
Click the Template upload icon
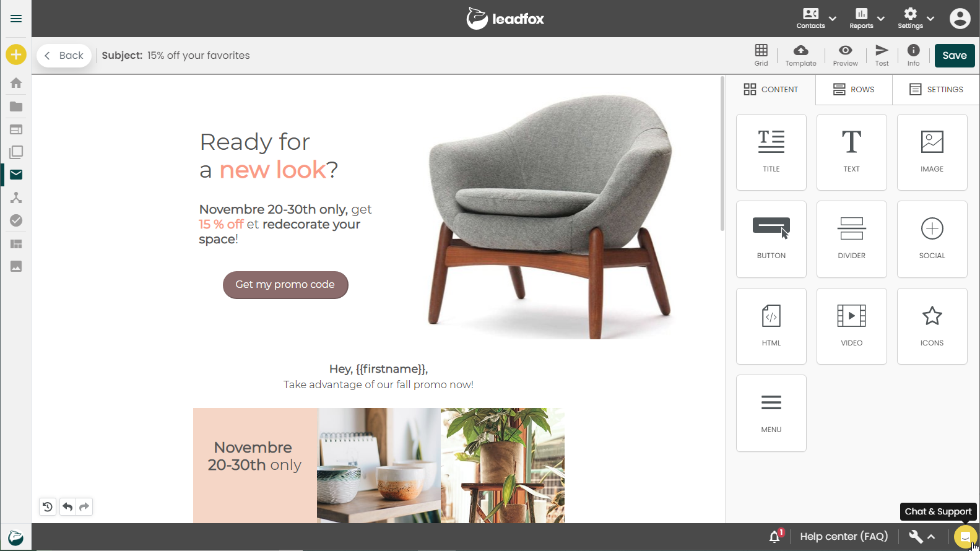pyautogui.click(x=800, y=55)
